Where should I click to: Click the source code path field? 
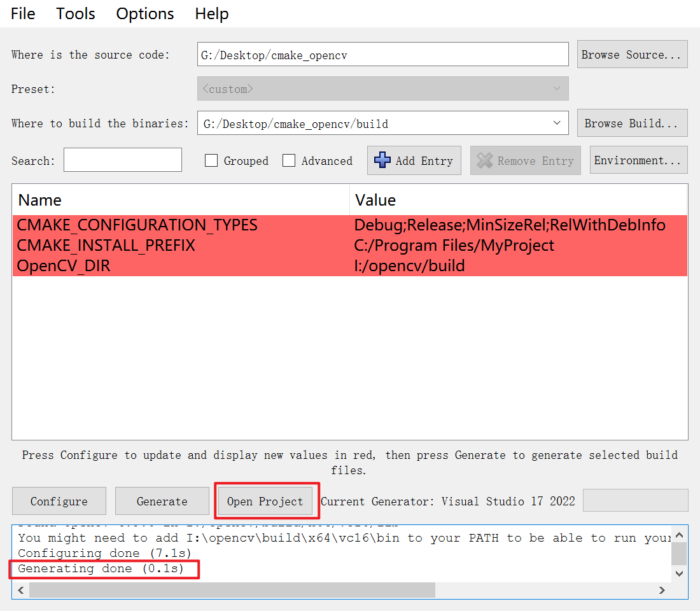pos(382,55)
